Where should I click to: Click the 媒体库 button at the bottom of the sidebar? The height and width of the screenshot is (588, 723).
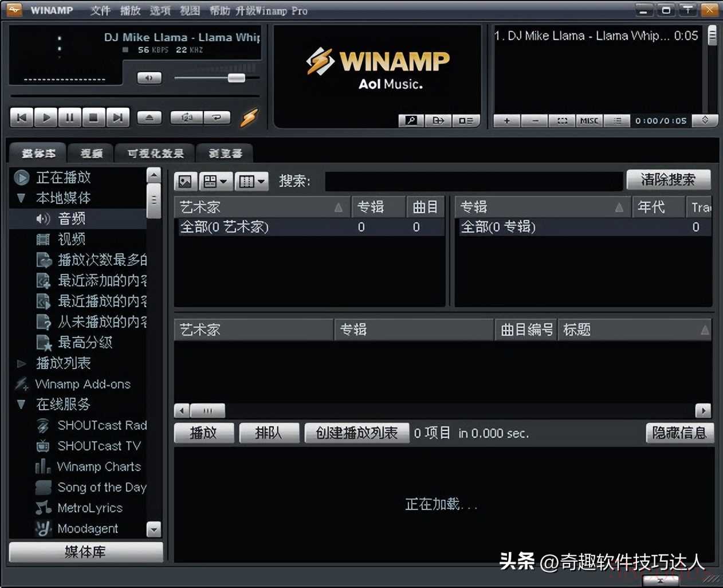[86, 552]
